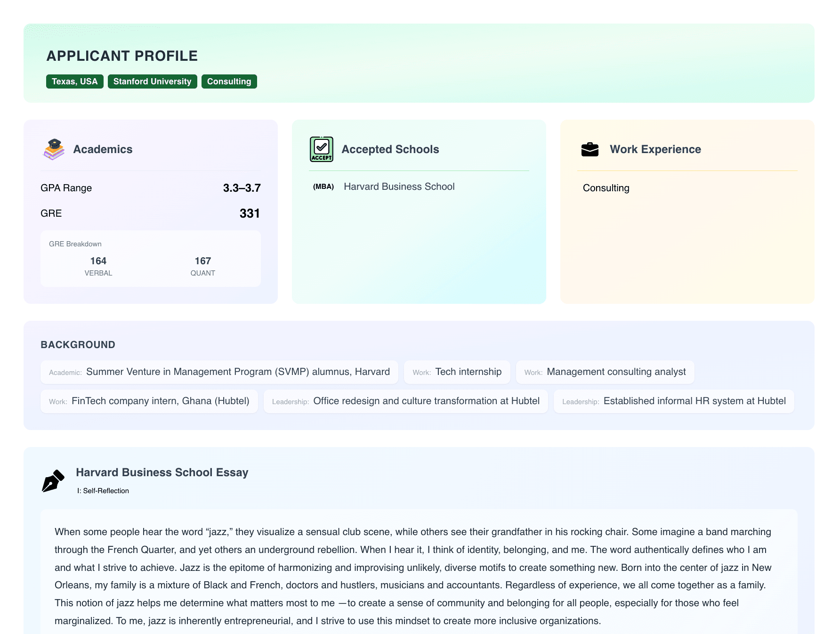Click the Harvard Business School link
This screenshot has height=634, width=840.
[x=399, y=187]
